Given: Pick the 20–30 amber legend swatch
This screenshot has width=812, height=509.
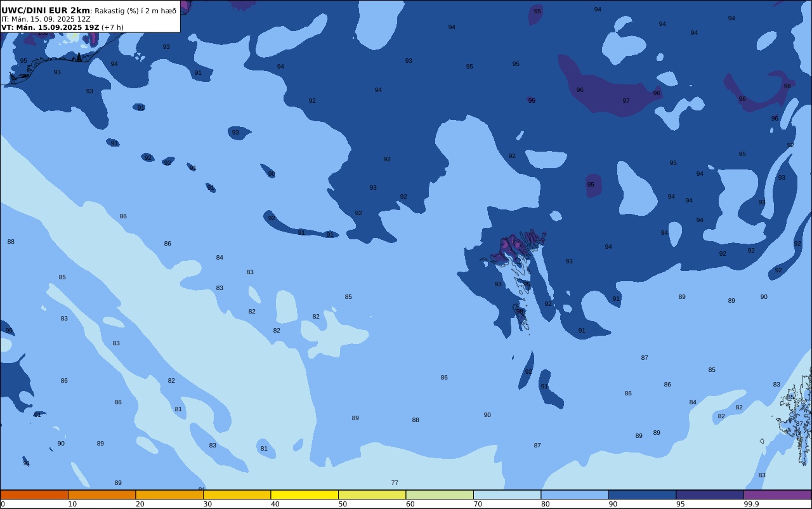Looking at the screenshot, I should point(169,494).
